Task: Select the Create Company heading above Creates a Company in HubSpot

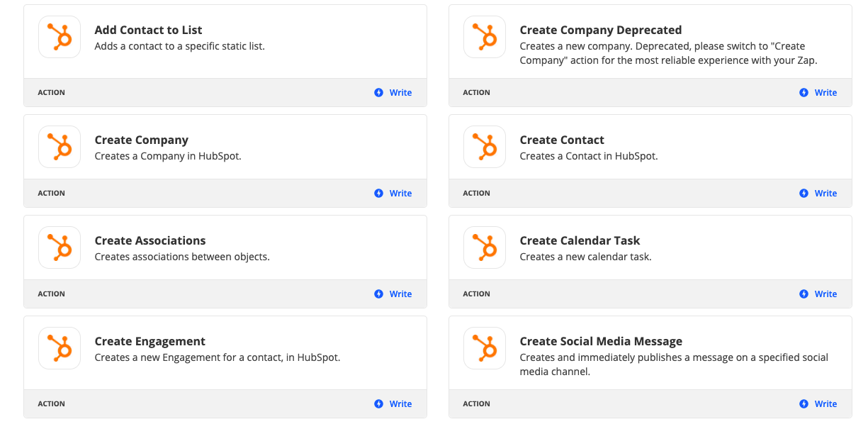Action: pyautogui.click(x=142, y=140)
